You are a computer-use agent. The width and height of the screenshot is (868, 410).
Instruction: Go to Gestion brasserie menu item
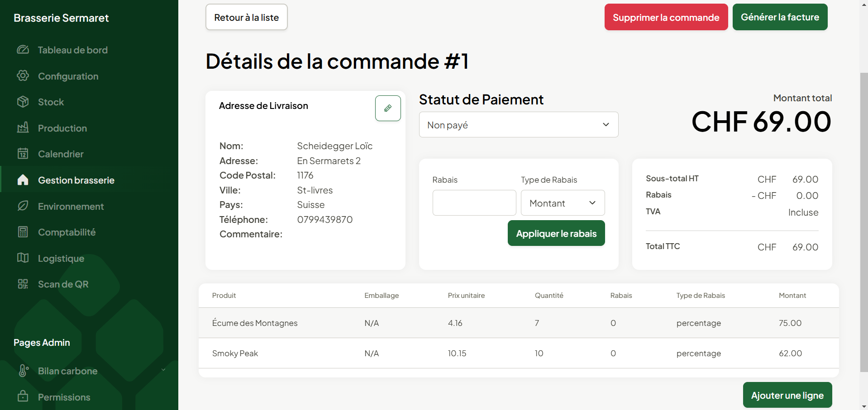tap(76, 180)
